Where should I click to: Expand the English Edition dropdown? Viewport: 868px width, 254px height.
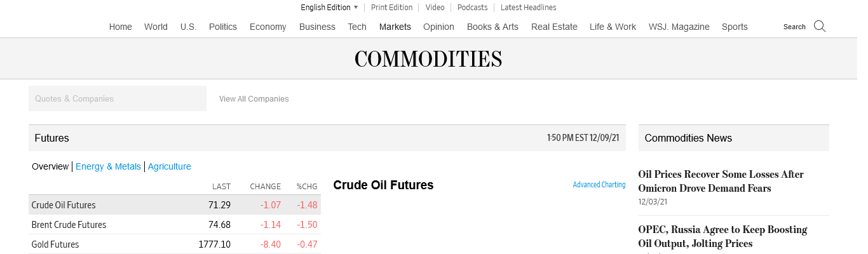(x=329, y=8)
